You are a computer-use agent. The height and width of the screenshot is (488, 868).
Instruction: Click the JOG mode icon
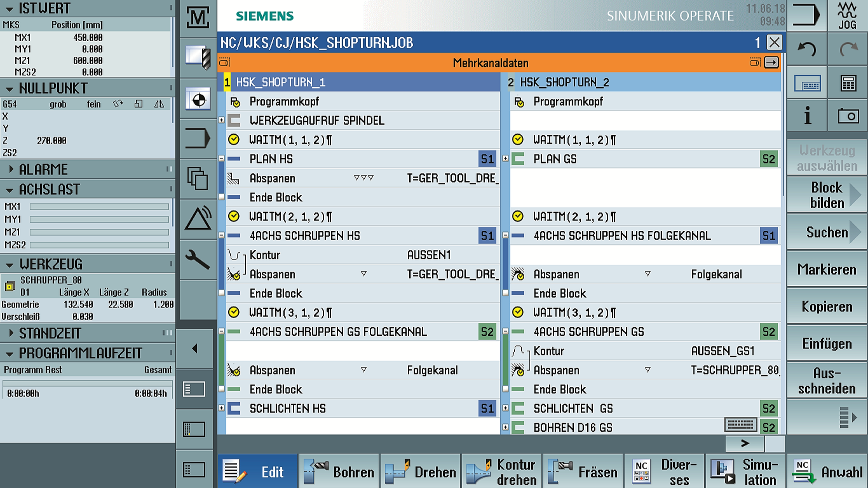pos(848,16)
